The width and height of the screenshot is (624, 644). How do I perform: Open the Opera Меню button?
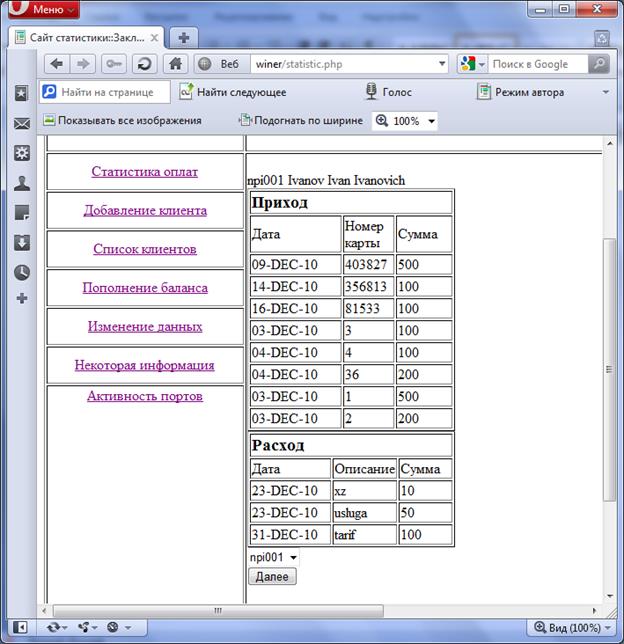[x=43, y=9]
